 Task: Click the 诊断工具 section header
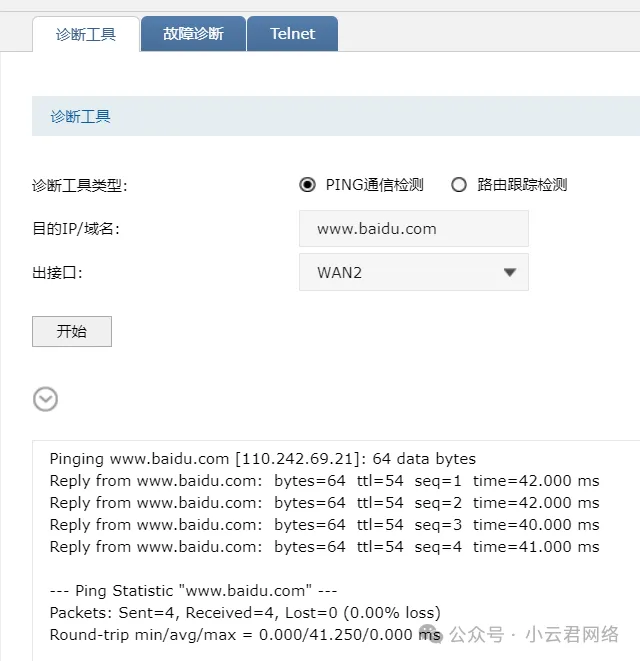point(81,117)
